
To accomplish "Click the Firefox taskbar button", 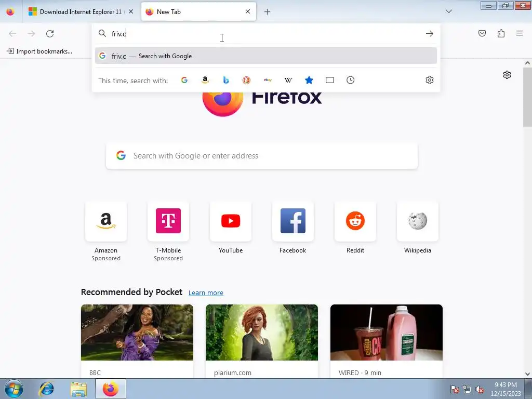I will (x=111, y=389).
